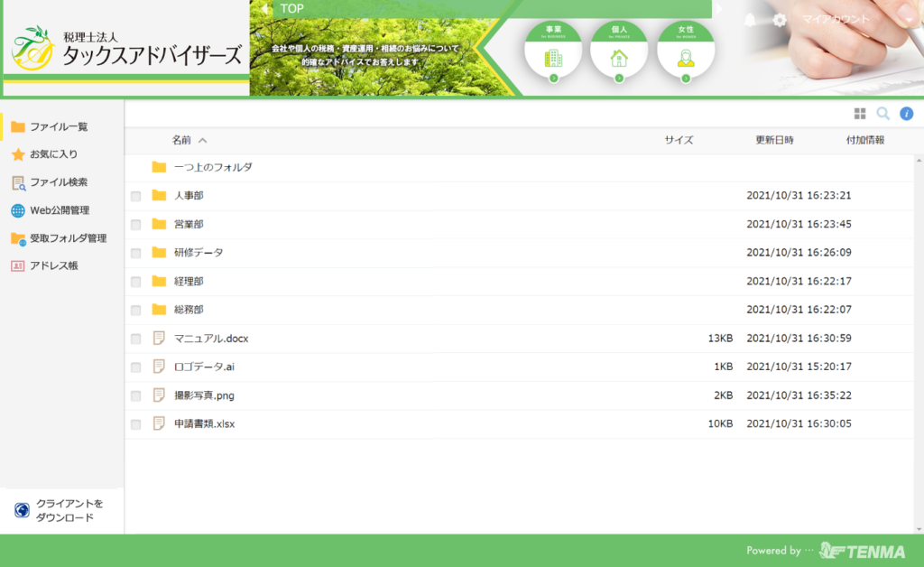The height and width of the screenshot is (567, 924).
Task: Click the Web公開管理 globe icon
Action: click(18, 210)
